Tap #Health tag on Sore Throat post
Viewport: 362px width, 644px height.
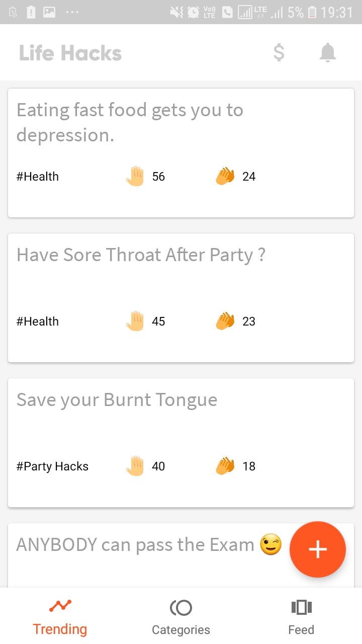(x=38, y=321)
